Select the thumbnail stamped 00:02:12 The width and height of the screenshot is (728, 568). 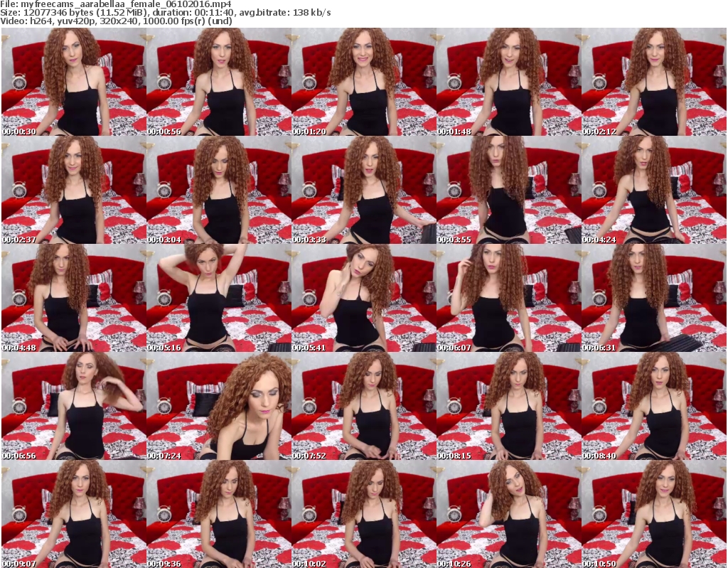tap(654, 82)
